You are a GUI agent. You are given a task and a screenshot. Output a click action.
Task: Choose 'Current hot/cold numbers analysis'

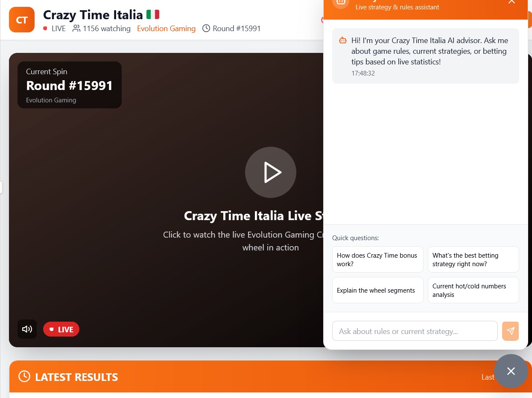(x=473, y=290)
